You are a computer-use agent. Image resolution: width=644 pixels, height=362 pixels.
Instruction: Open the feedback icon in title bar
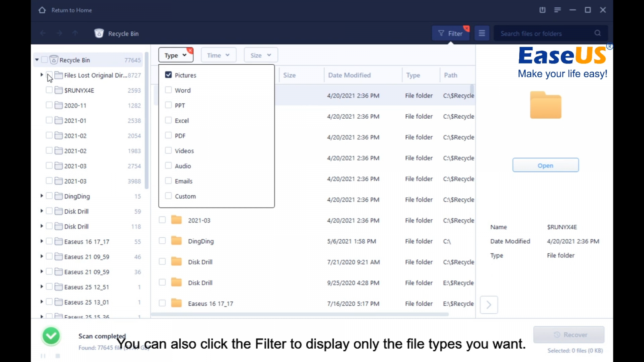pyautogui.click(x=543, y=10)
